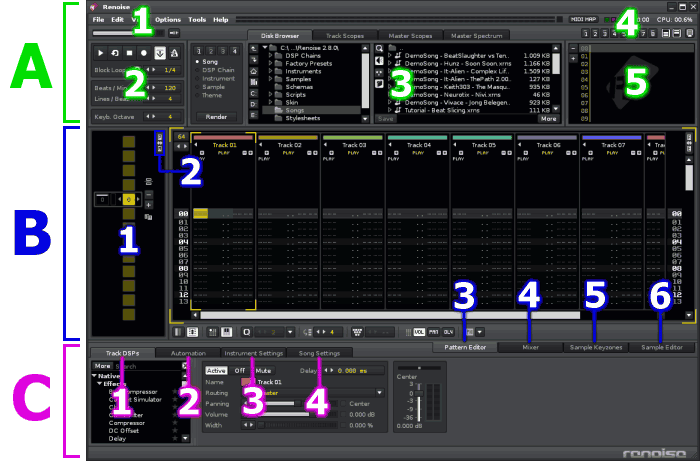Select the DSP Chain radio option
The height and width of the screenshot is (461, 700).
[x=215, y=70]
